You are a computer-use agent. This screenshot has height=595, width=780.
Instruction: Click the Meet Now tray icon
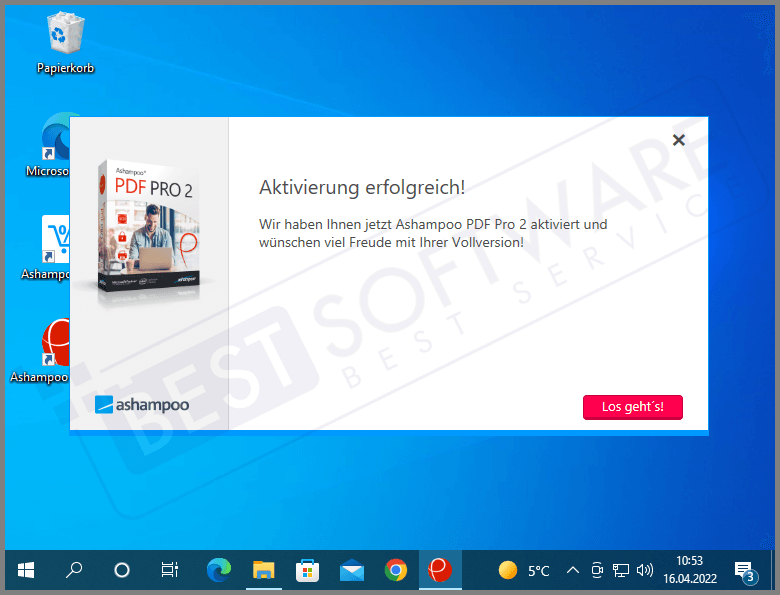pyautogui.click(x=597, y=570)
